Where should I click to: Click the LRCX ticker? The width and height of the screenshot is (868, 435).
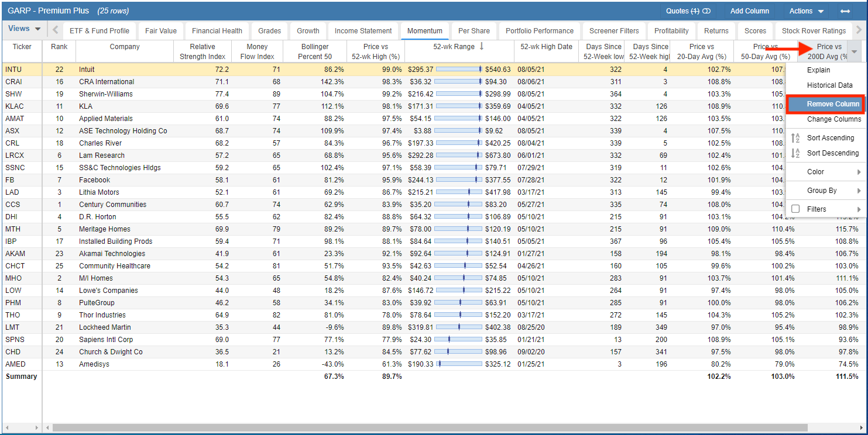16,156
